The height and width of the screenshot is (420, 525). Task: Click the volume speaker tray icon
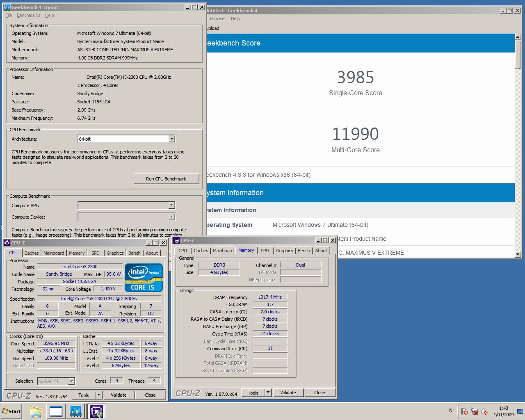484,411
